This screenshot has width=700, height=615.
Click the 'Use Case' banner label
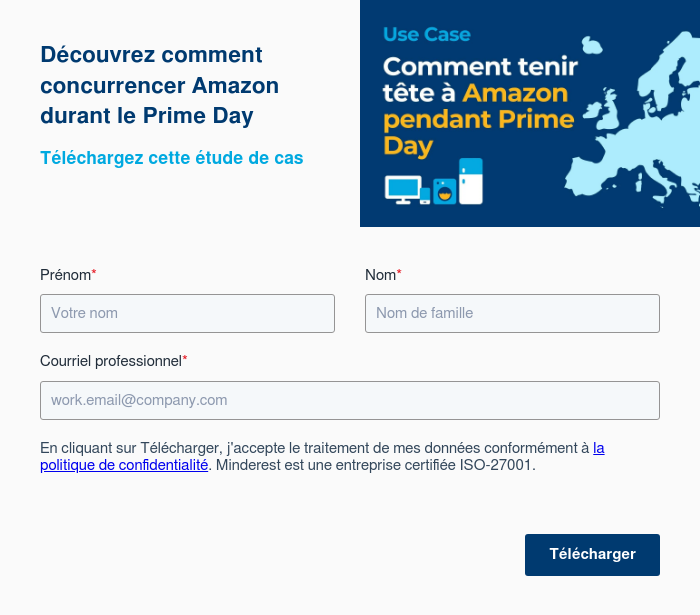tap(426, 35)
